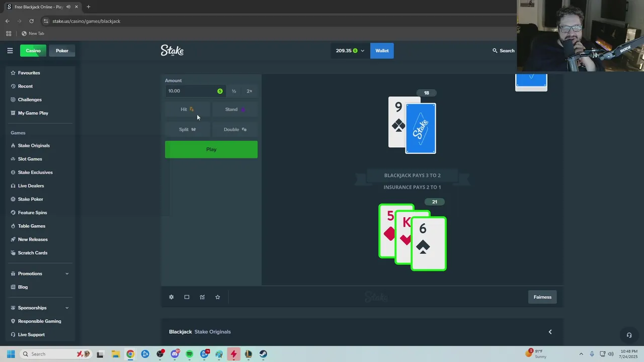Open File Explorer from the taskbar

pyautogui.click(x=115, y=354)
